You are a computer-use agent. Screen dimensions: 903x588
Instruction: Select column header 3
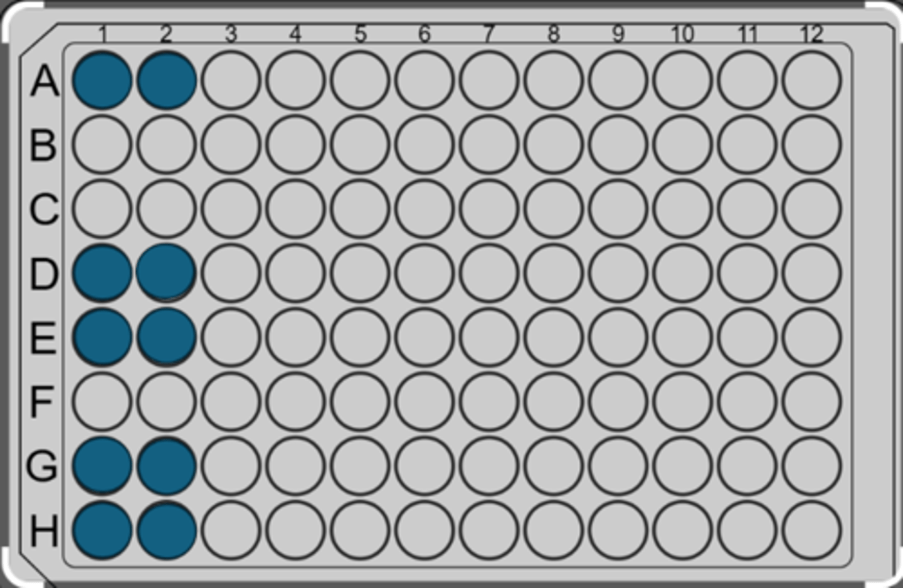[231, 34]
